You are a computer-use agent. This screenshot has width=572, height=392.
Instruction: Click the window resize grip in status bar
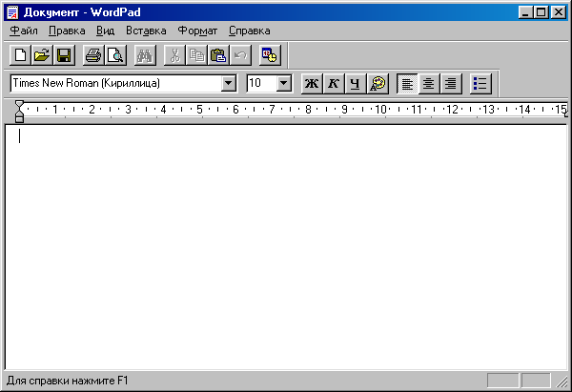[x=562, y=382]
